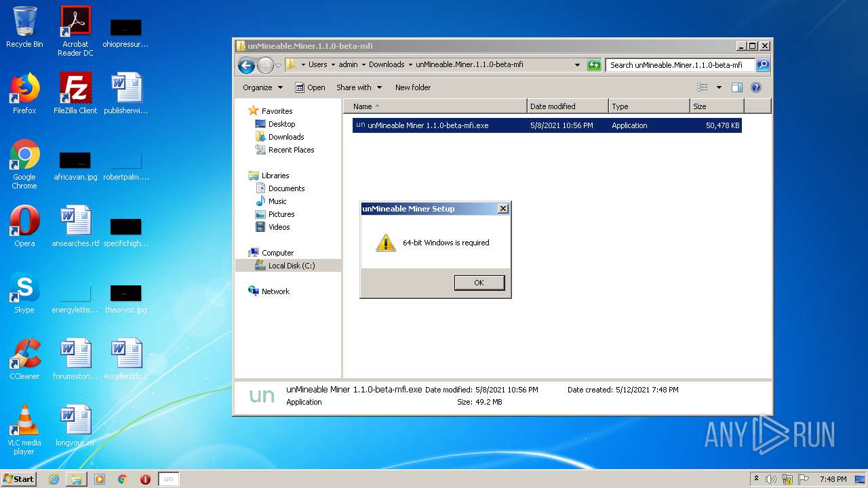Click OK in Setup dialog
This screenshot has height=488, width=868.
479,283
